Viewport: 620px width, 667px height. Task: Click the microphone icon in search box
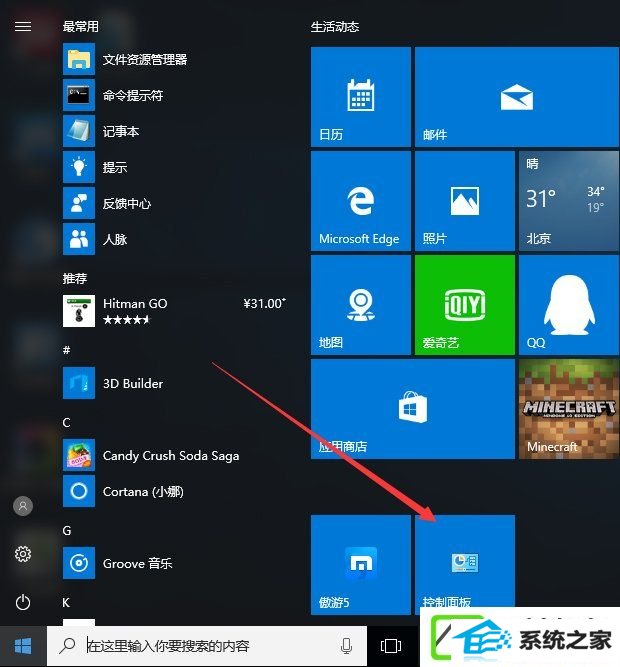pyautogui.click(x=347, y=646)
